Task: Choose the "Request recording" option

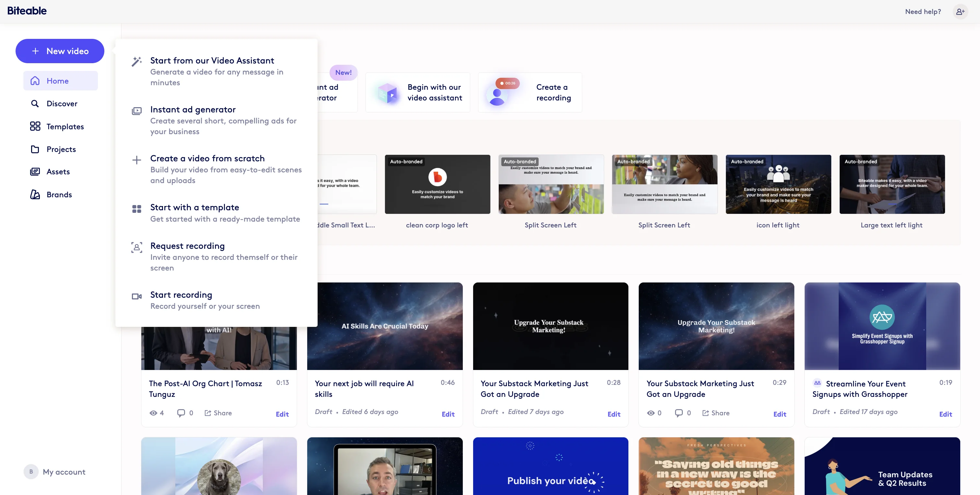Action: [187, 246]
